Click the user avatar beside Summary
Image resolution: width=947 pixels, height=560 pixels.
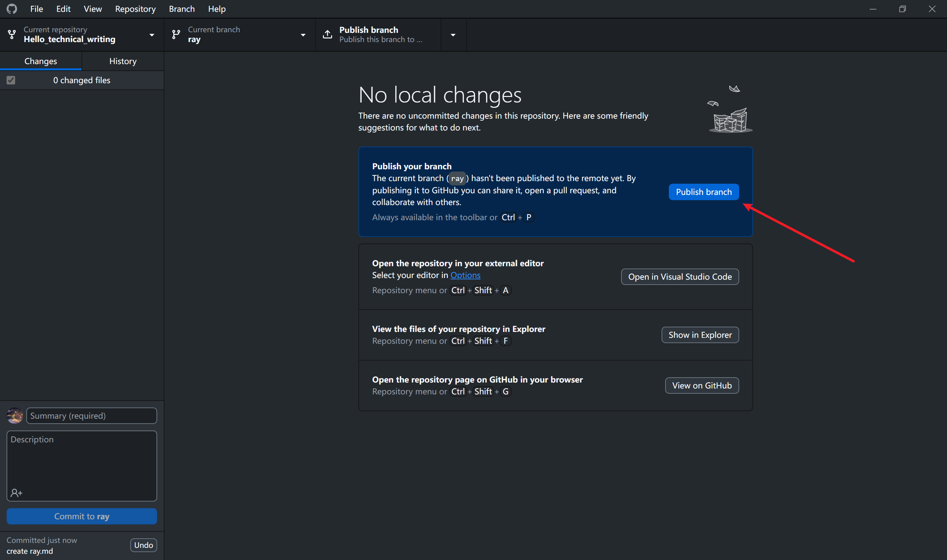point(15,415)
